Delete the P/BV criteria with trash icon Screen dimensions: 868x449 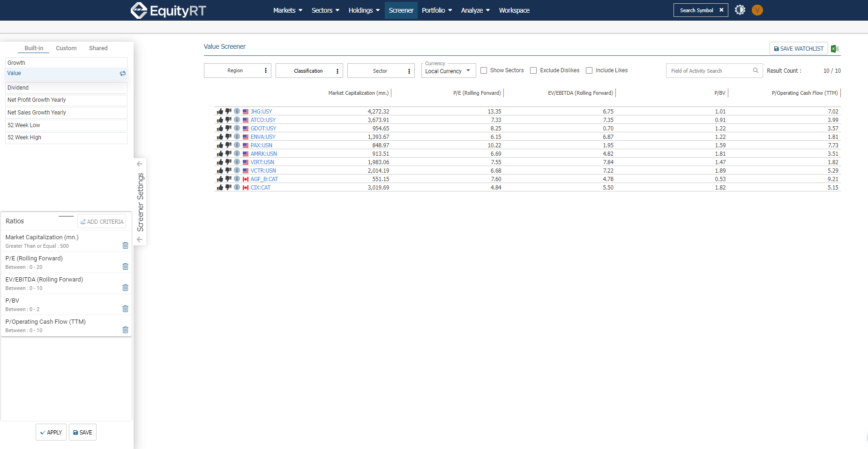click(x=125, y=309)
